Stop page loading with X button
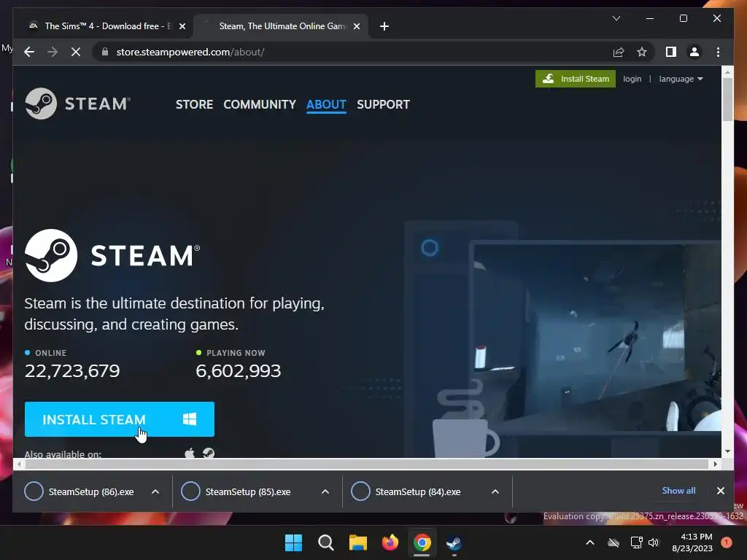The width and height of the screenshot is (747, 560). coord(76,52)
